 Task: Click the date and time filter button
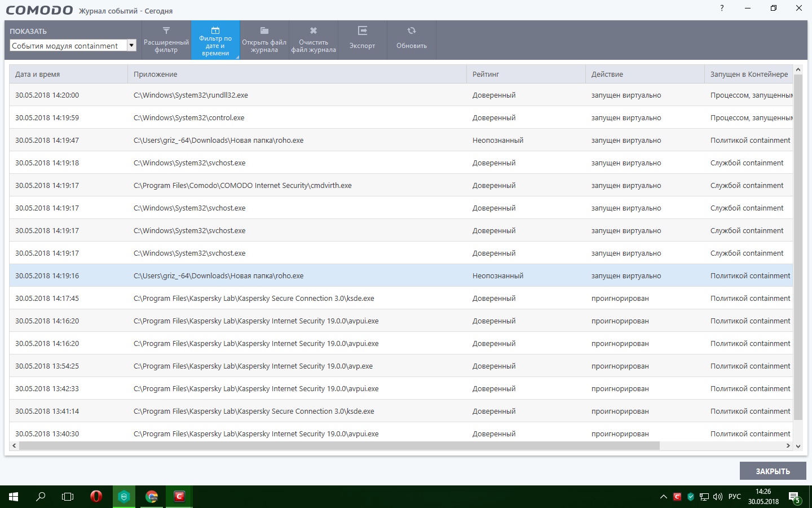(x=215, y=40)
